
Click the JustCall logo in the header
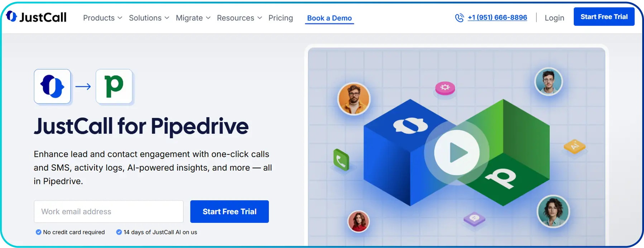pos(36,17)
